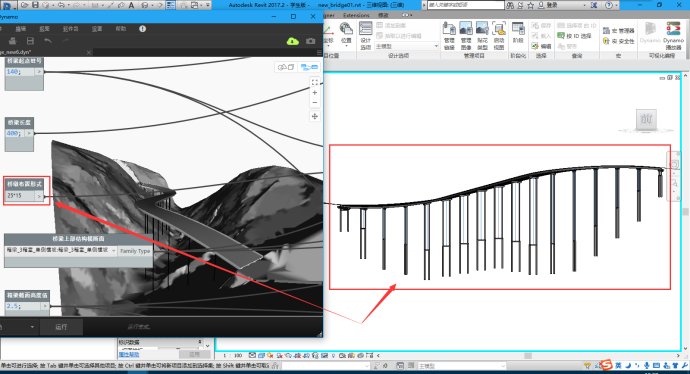Click the Text tool 'A' in quick access toolbar
The height and width of the screenshot is (374, 690).
[x=131, y=5]
